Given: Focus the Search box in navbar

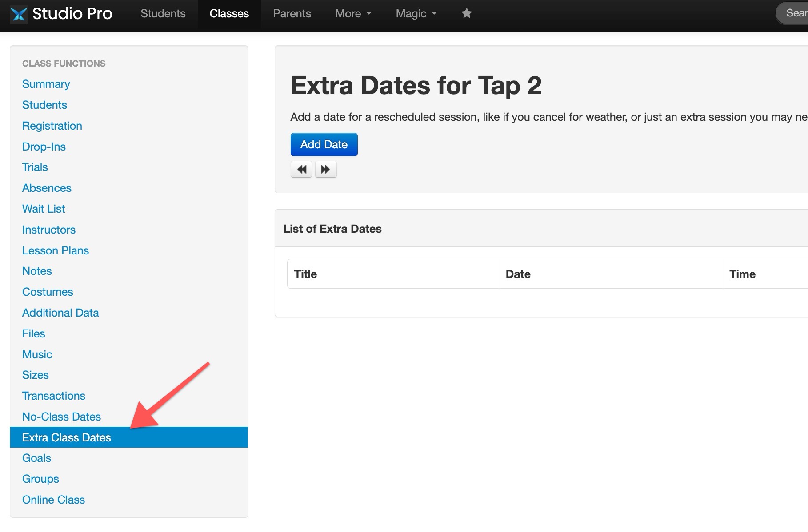Looking at the screenshot, I should 792,13.
